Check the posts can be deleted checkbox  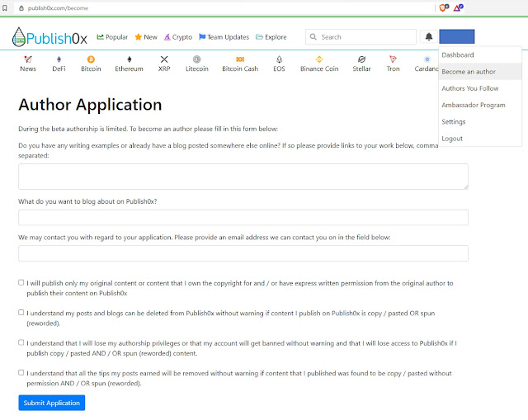coord(21,313)
